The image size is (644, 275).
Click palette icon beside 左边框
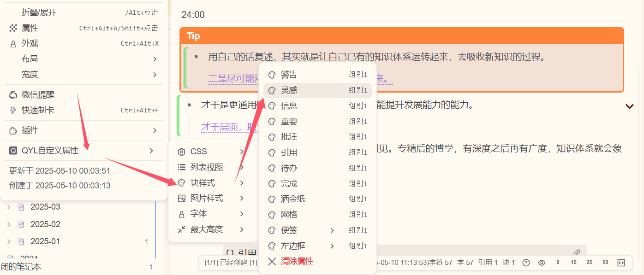click(x=272, y=246)
